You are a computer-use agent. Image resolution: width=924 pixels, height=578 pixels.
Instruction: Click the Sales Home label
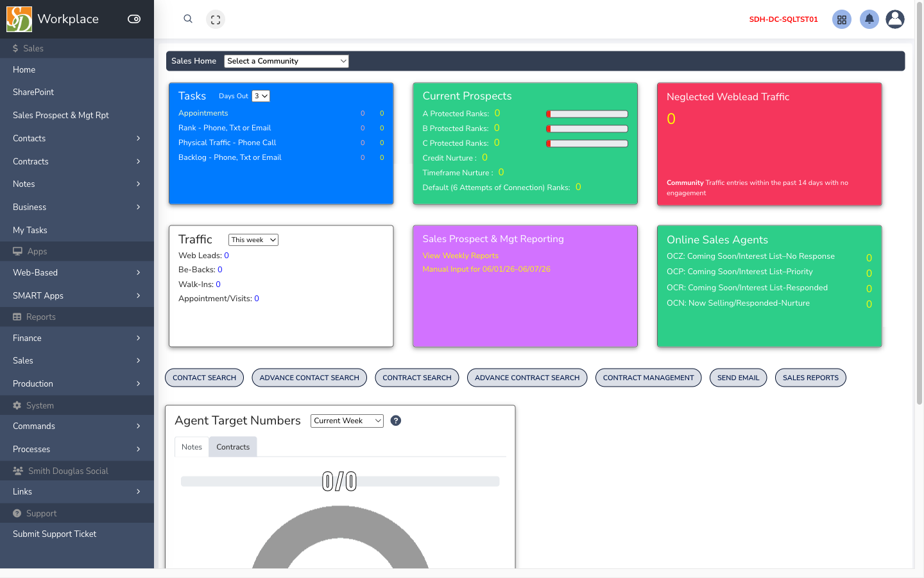pos(194,61)
